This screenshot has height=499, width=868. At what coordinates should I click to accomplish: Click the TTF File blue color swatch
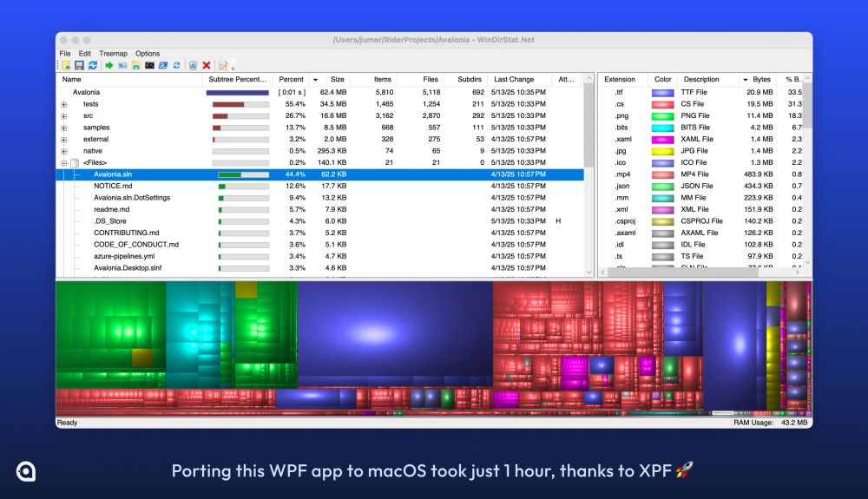click(662, 92)
